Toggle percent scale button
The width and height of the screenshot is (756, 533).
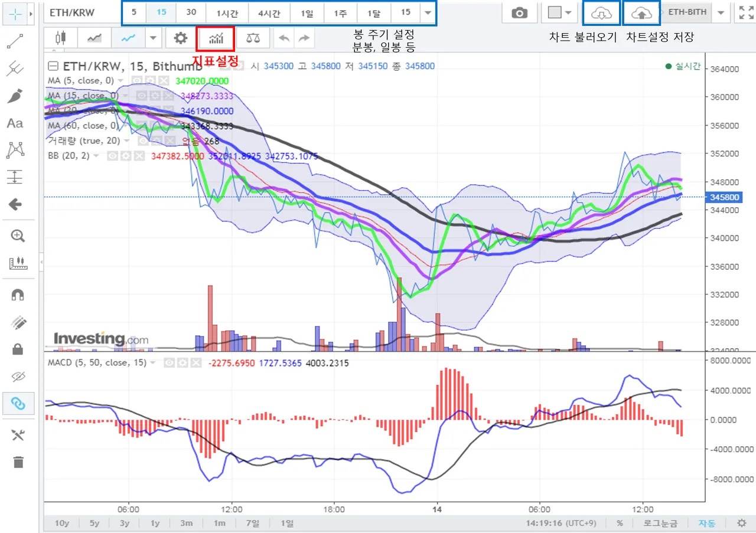(620, 523)
